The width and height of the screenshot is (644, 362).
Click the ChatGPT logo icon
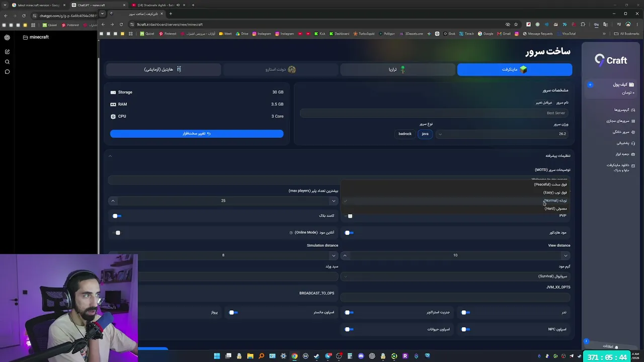(7, 37)
